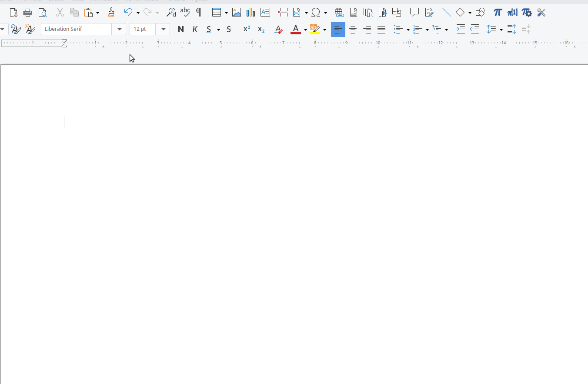Insert a table using the table icon
Viewport: 588px width, 384px height.
coord(216,13)
